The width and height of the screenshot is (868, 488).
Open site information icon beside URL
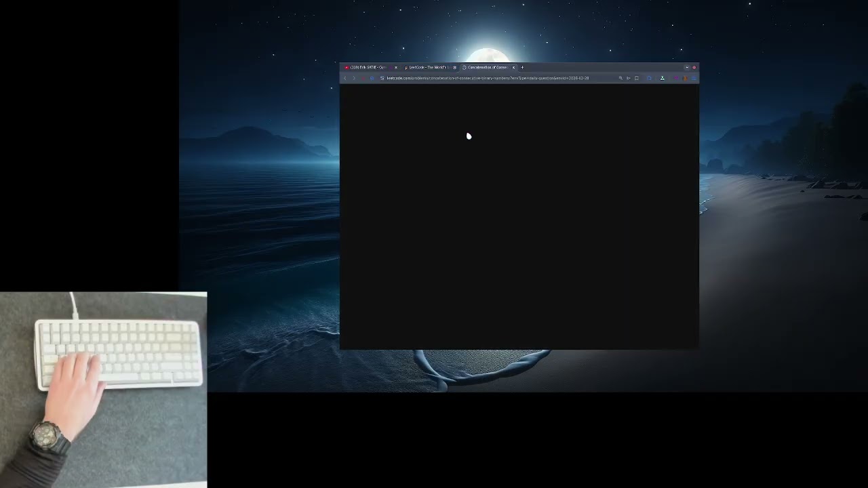(382, 78)
